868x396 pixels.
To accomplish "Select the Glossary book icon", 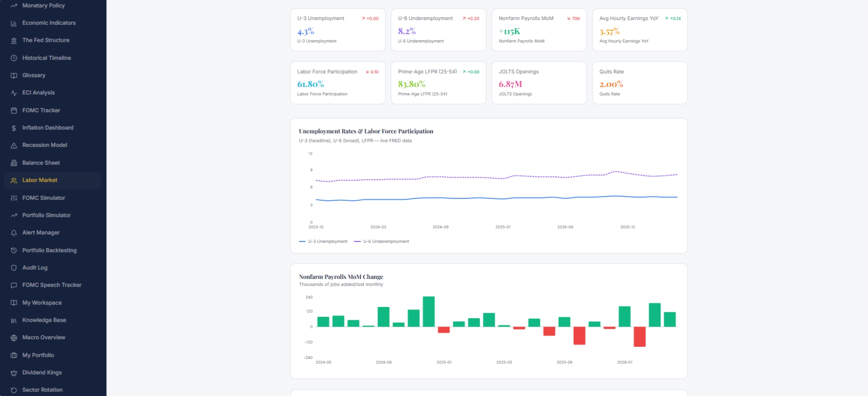I will point(14,75).
